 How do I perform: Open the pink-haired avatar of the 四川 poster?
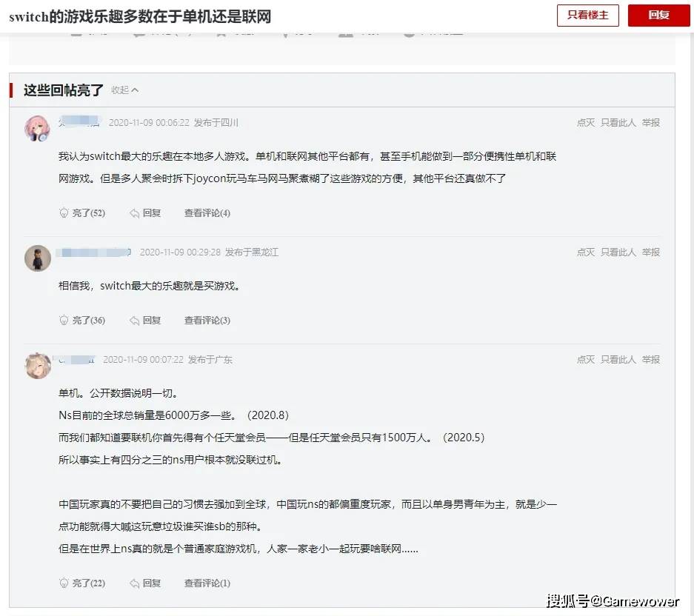click(37, 128)
